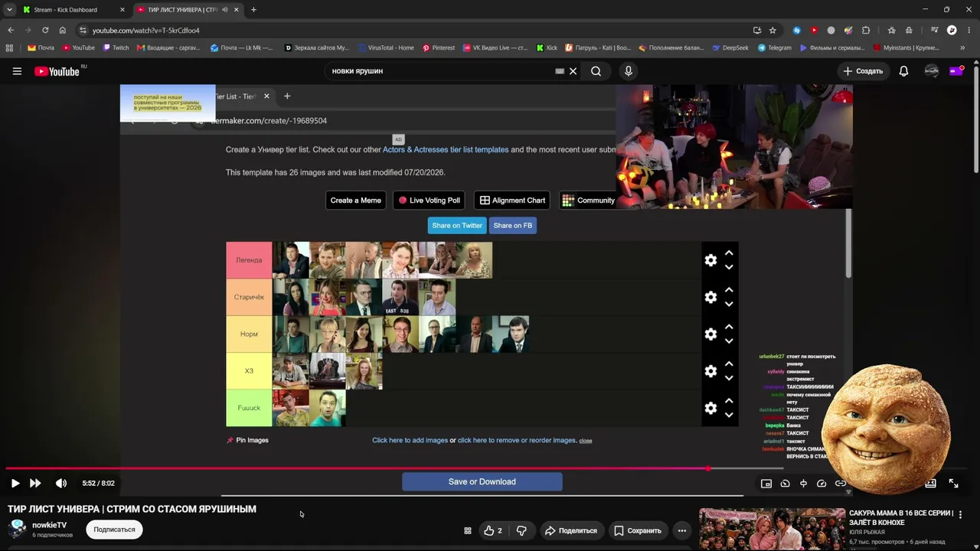Open Actors & Actresses tier list templates link
The width and height of the screenshot is (980, 551).
[x=446, y=150]
